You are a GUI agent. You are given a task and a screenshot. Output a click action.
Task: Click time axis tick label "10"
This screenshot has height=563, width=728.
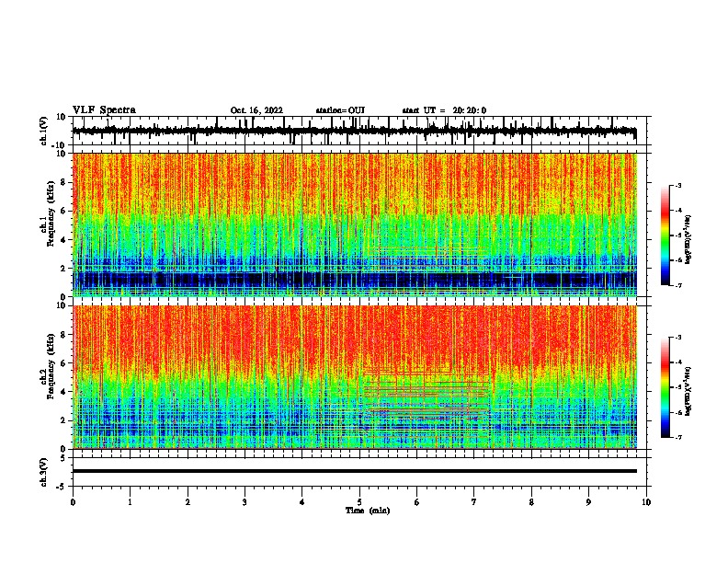646,502
